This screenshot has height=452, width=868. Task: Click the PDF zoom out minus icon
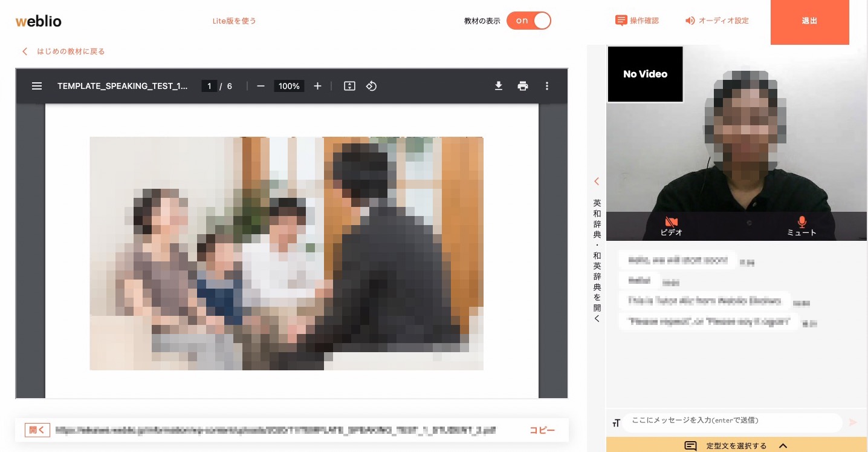click(261, 86)
